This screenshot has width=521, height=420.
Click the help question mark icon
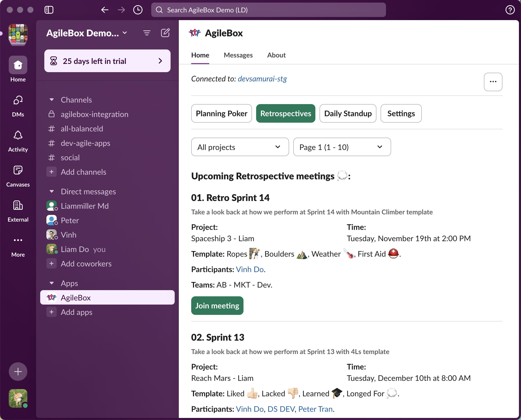click(x=510, y=10)
